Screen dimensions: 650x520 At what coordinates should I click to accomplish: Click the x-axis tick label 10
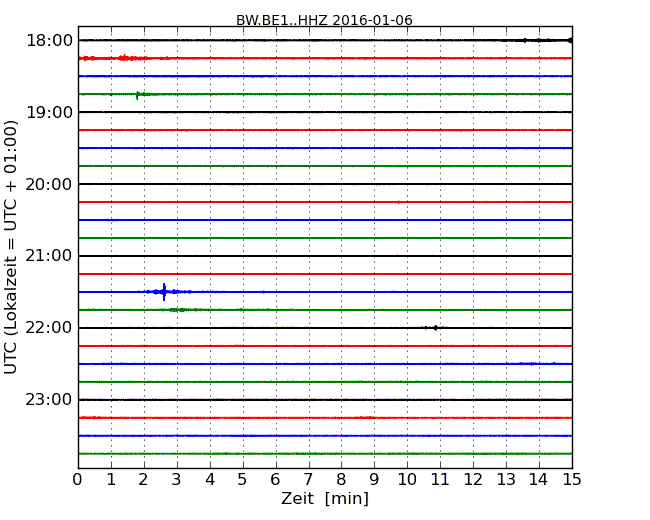[407, 480]
